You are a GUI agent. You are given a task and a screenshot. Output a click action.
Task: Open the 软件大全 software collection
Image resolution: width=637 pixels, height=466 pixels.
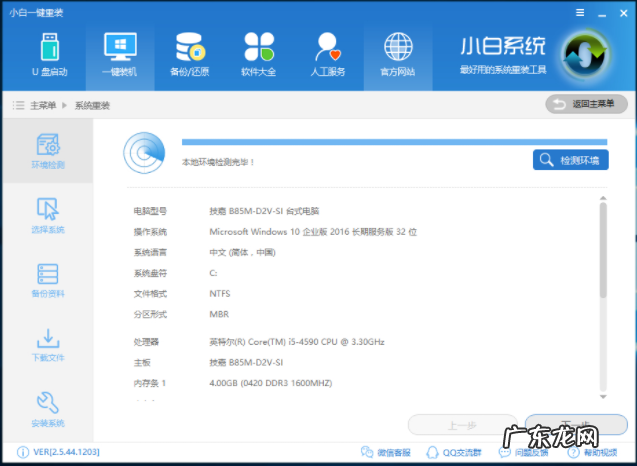coord(259,55)
